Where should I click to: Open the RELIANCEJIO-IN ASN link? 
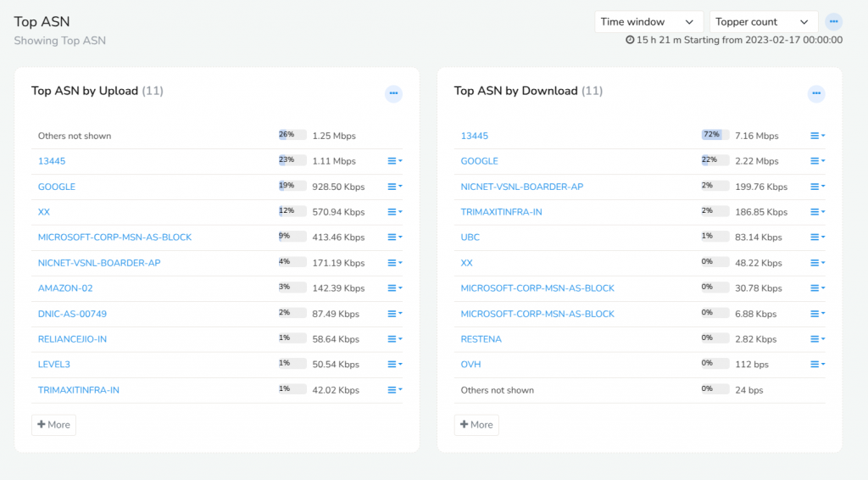[x=72, y=339]
